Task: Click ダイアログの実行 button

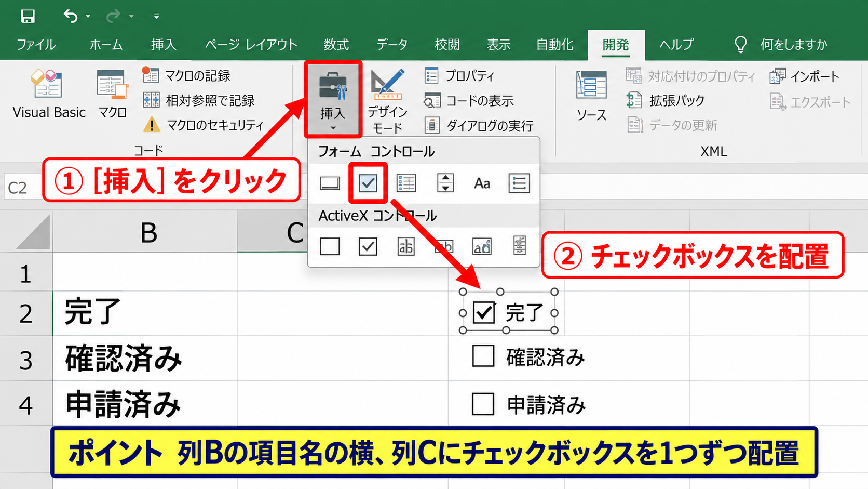Action: (x=479, y=125)
